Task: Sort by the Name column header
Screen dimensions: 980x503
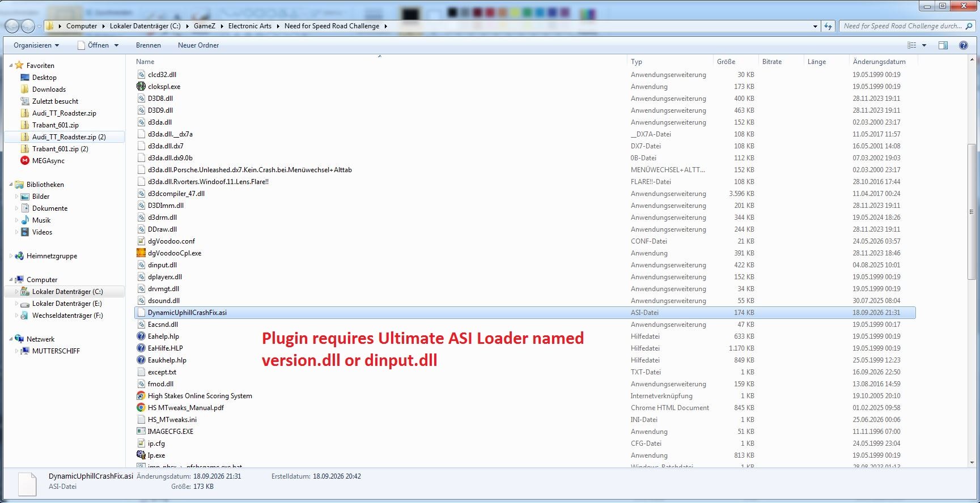Action: coord(380,62)
